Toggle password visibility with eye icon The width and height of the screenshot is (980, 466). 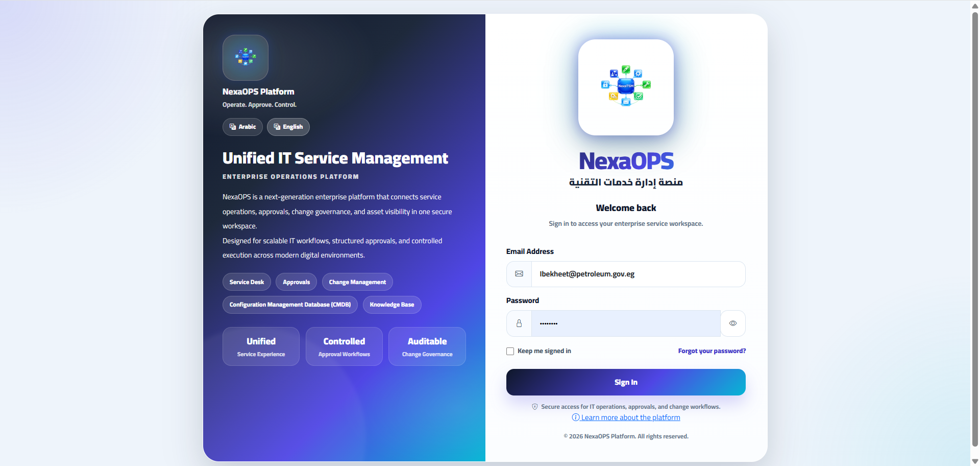coord(733,323)
